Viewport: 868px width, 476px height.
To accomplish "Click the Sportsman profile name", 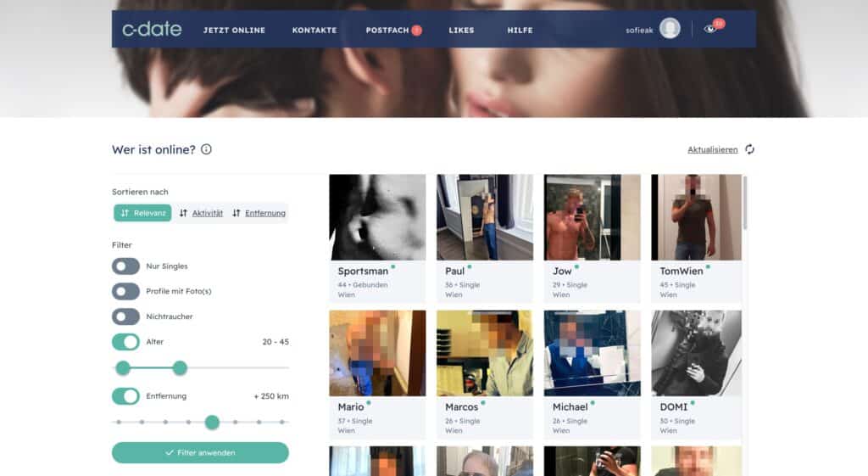I will click(x=363, y=271).
